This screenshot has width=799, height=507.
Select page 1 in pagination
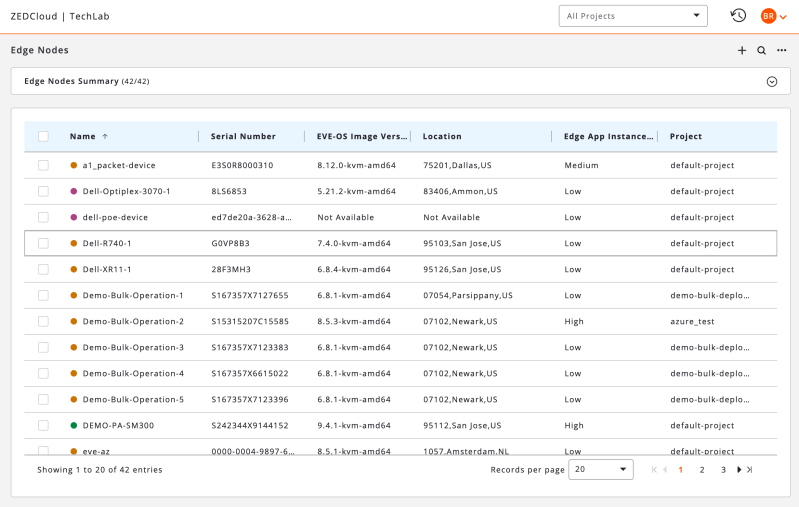(x=681, y=470)
